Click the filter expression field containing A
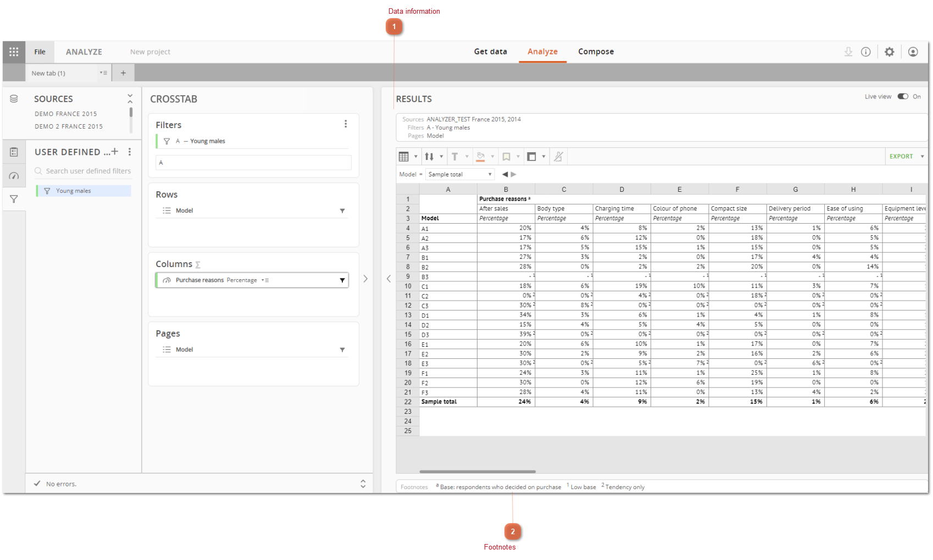 [x=253, y=163]
